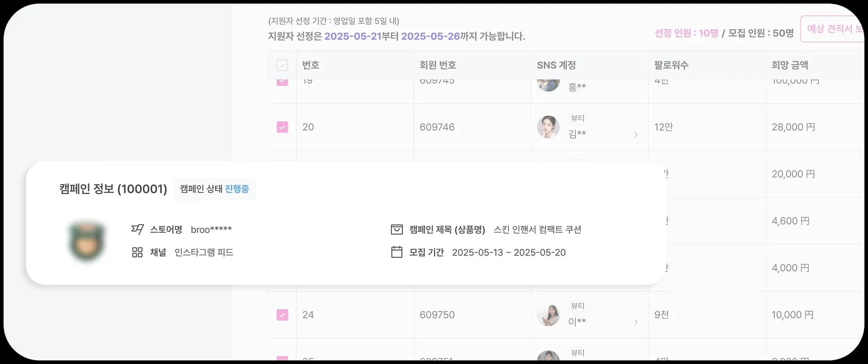Click the blurred store logo image
This screenshot has width=868, height=364.
click(x=87, y=241)
